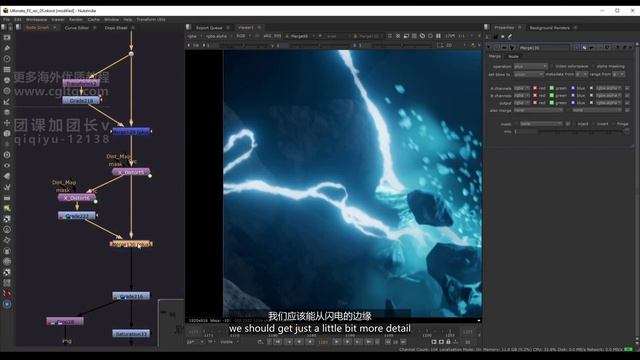Open the Transform nodes toolbar icon
The height and width of the screenshot is (360, 640).
pyautogui.click(x=7, y=123)
